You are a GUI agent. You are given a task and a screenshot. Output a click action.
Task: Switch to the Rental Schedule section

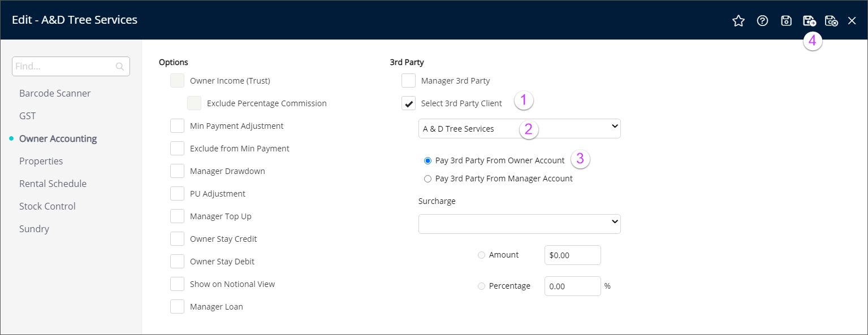click(x=53, y=184)
